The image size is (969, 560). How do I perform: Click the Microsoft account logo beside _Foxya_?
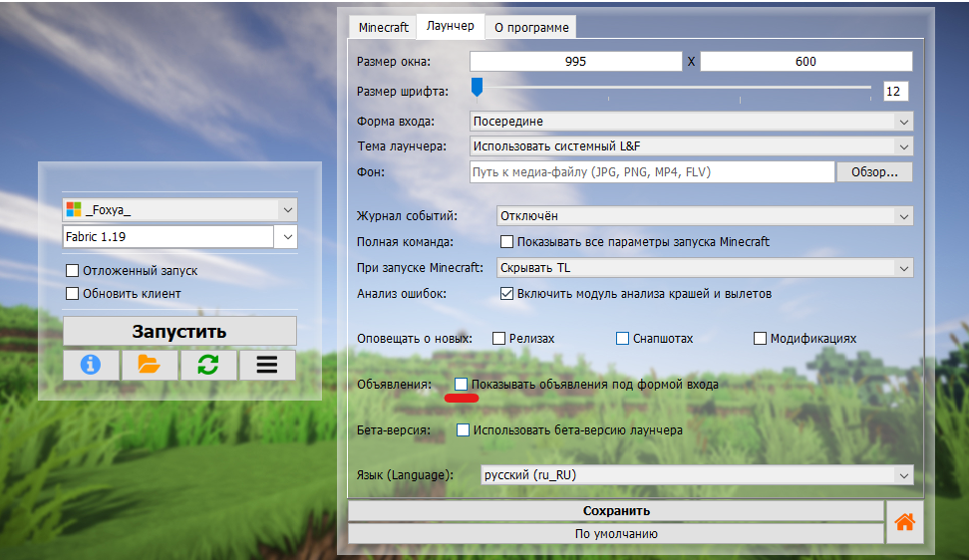click(73, 209)
